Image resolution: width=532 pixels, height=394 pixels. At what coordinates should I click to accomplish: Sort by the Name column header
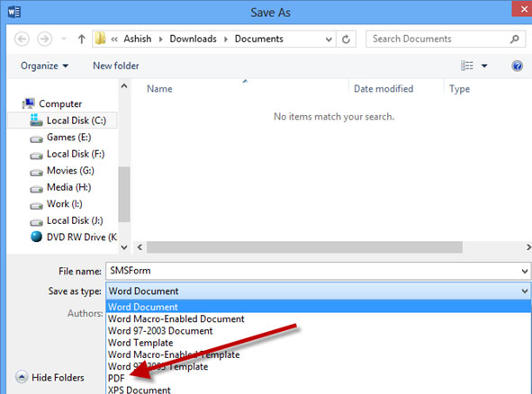click(159, 89)
